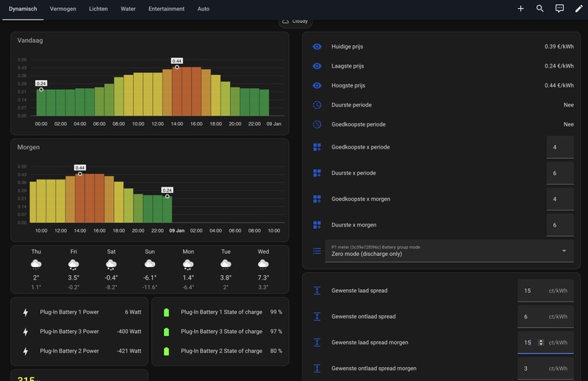This screenshot has height=381, width=588.
Task: Click the Goedkoopste x periode input field
Action: click(x=560, y=147)
